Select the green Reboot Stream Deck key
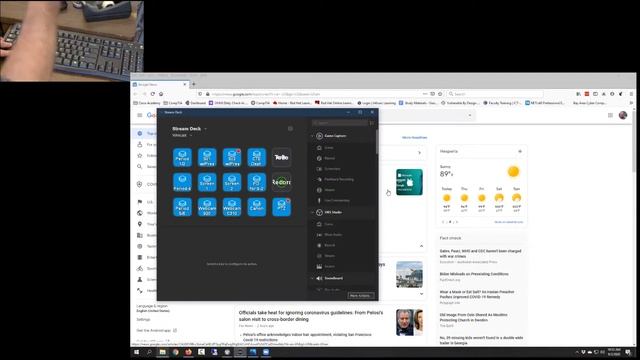Image resolution: width=640 pixels, height=360 pixels. (x=282, y=182)
